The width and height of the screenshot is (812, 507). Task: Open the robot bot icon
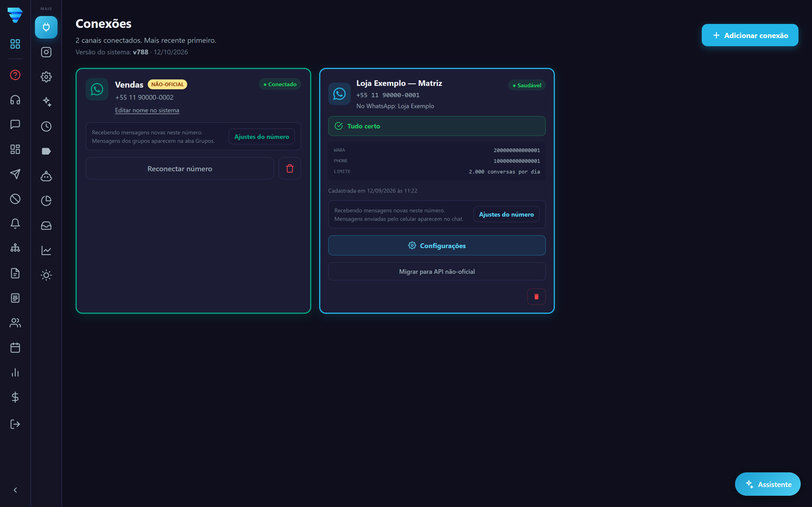click(46, 176)
